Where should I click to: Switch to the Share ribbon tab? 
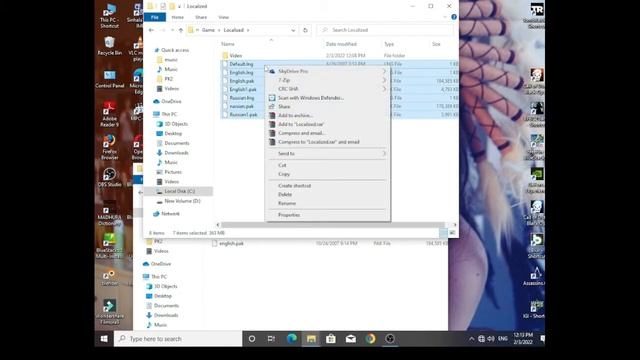coord(201,17)
